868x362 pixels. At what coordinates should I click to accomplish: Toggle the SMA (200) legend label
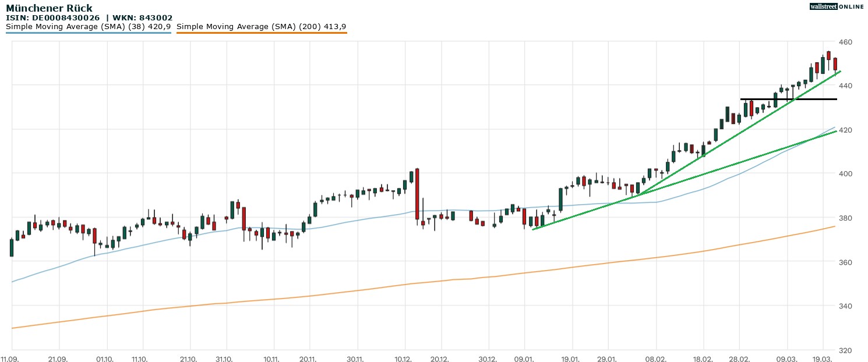coord(261,27)
